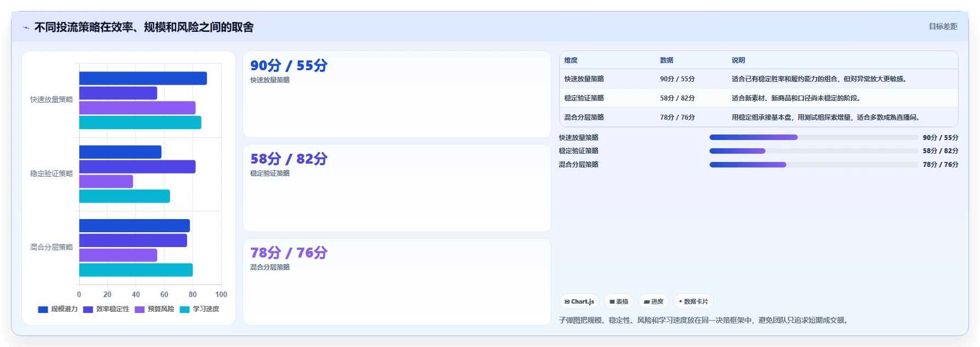980x347 pixels.
Task: Select the 90分 / 55分 data card
Action: coord(397,94)
